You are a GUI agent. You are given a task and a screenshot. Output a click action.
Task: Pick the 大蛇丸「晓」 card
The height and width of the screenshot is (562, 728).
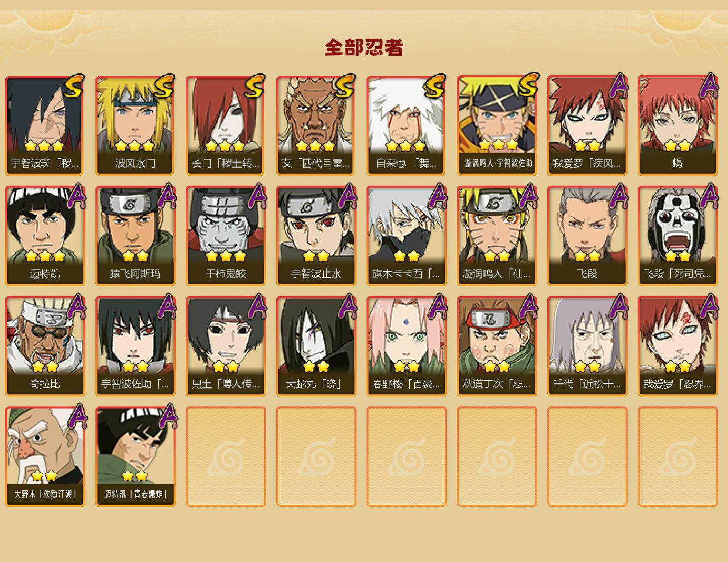click(316, 346)
